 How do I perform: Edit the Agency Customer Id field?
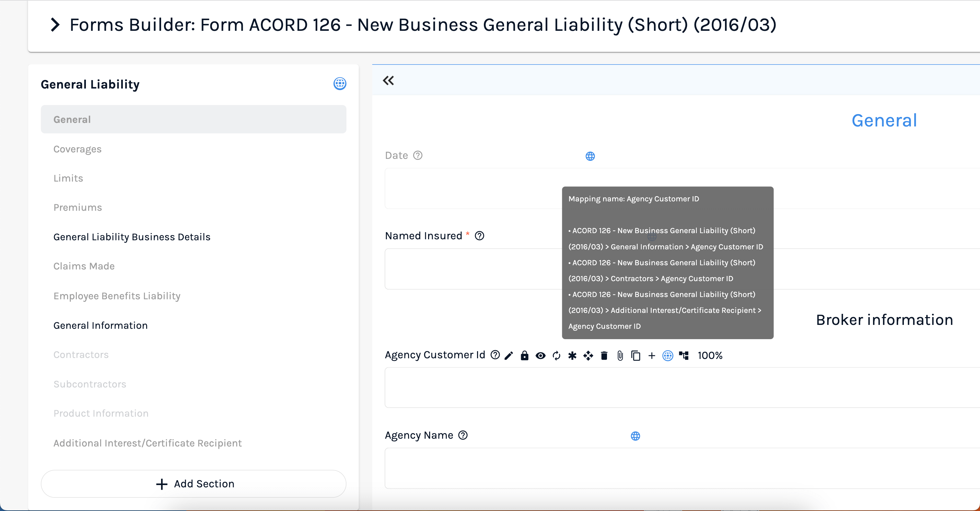click(x=508, y=355)
